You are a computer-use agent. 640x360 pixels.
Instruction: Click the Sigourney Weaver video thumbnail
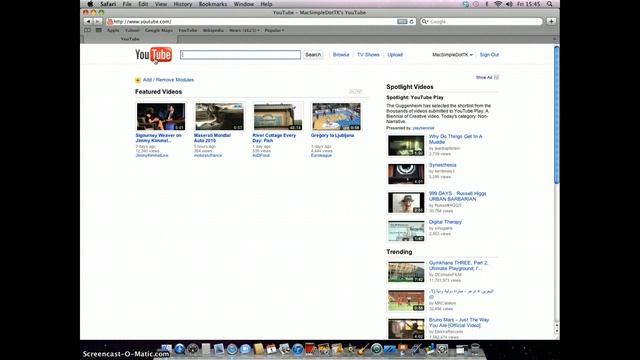coord(161,117)
